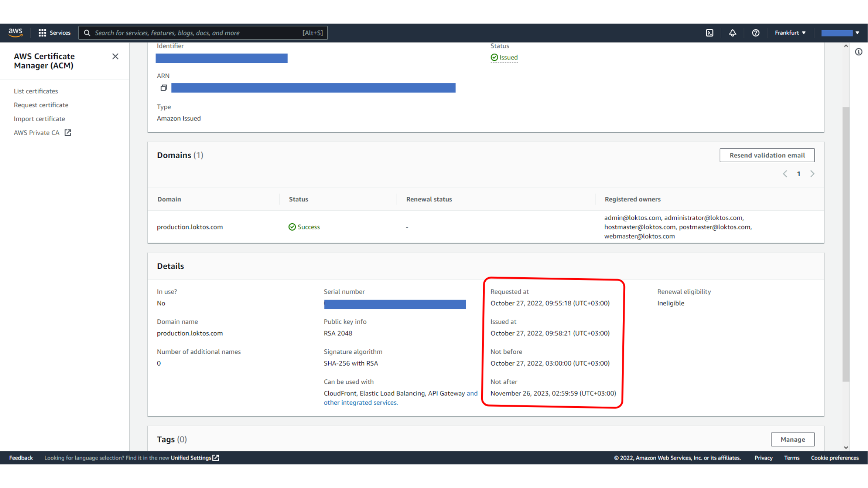Viewport: 868px width, 488px height.
Task: Open Unified Settings link in footer
Action: (x=195, y=458)
